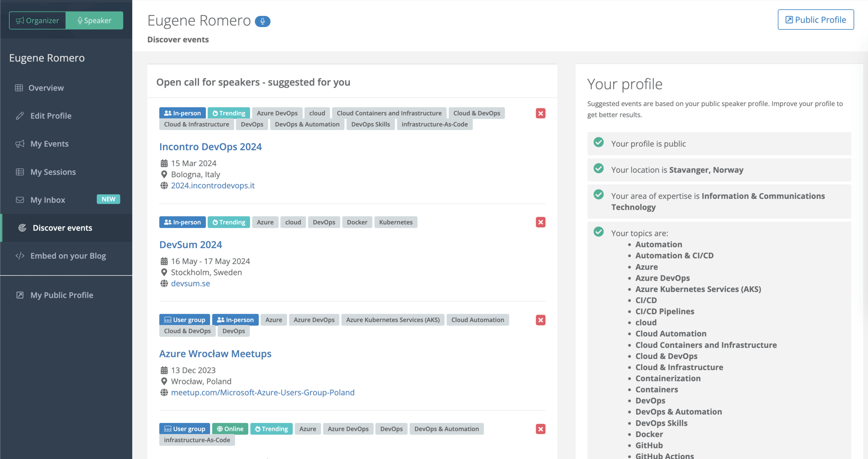Screen dimensions: 868x459
Task: Dismiss the Incontro DevOps 2024 suggestion
Action: [x=540, y=113]
